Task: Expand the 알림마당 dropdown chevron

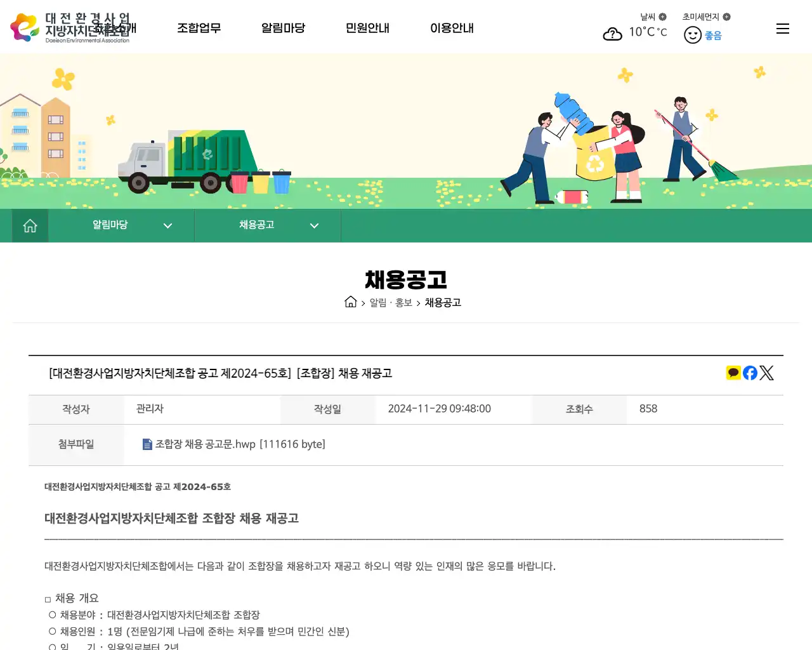Action: point(167,225)
